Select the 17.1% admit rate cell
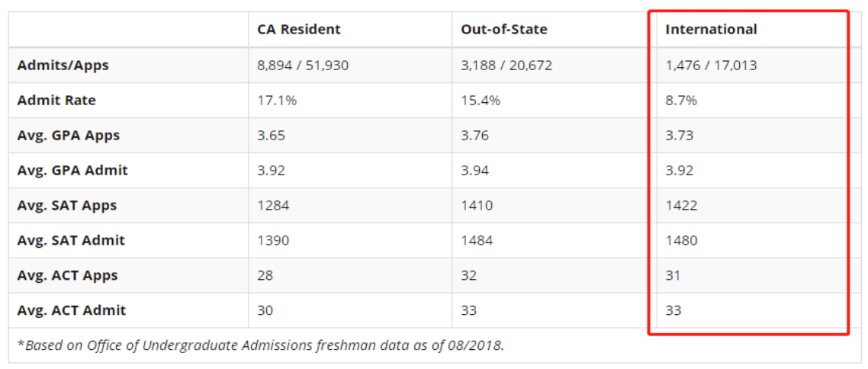This screenshot has width=868, height=369. [x=274, y=101]
